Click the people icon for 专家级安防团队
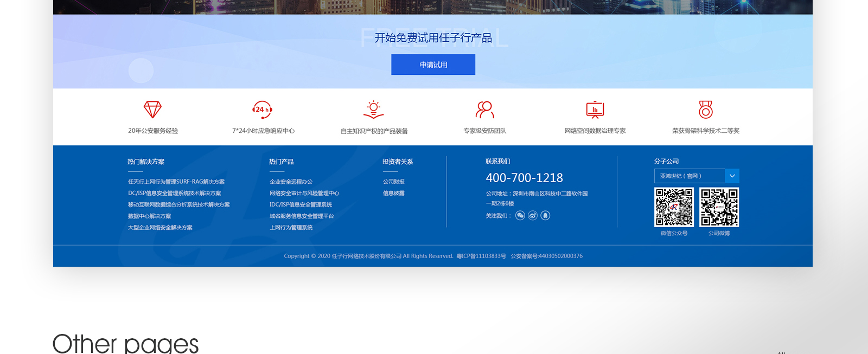868x354 pixels. coord(484,110)
